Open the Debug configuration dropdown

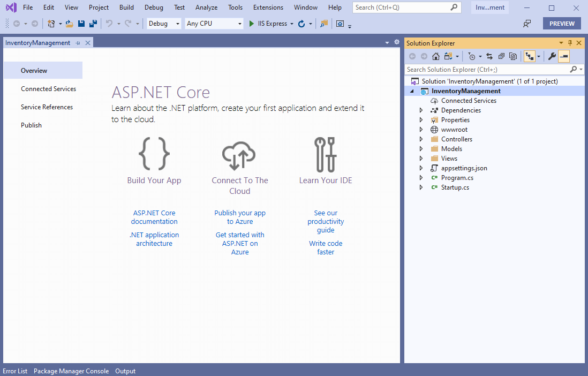[164, 24]
